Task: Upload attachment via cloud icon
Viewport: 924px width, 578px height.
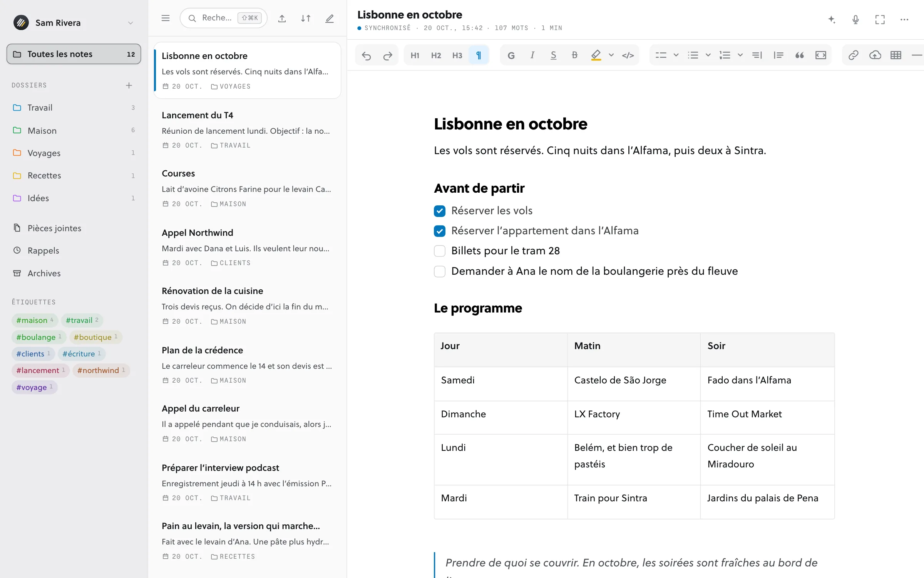Action: [x=875, y=55]
